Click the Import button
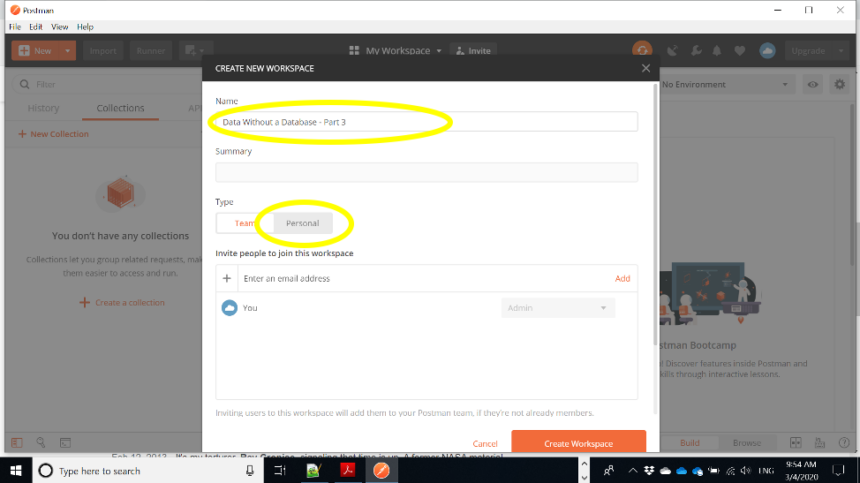860x483 pixels. pos(103,50)
